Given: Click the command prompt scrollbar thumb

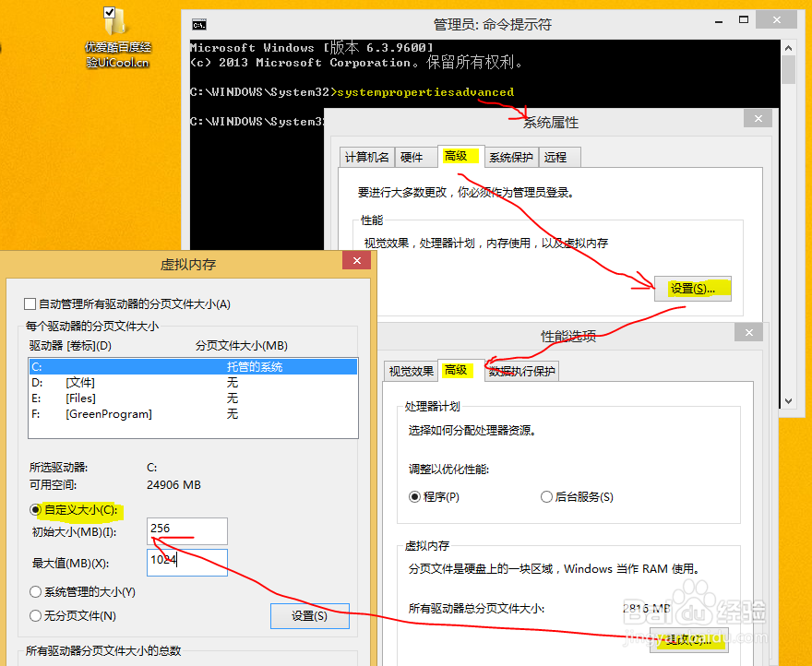Looking at the screenshot, I should click(788, 70).
